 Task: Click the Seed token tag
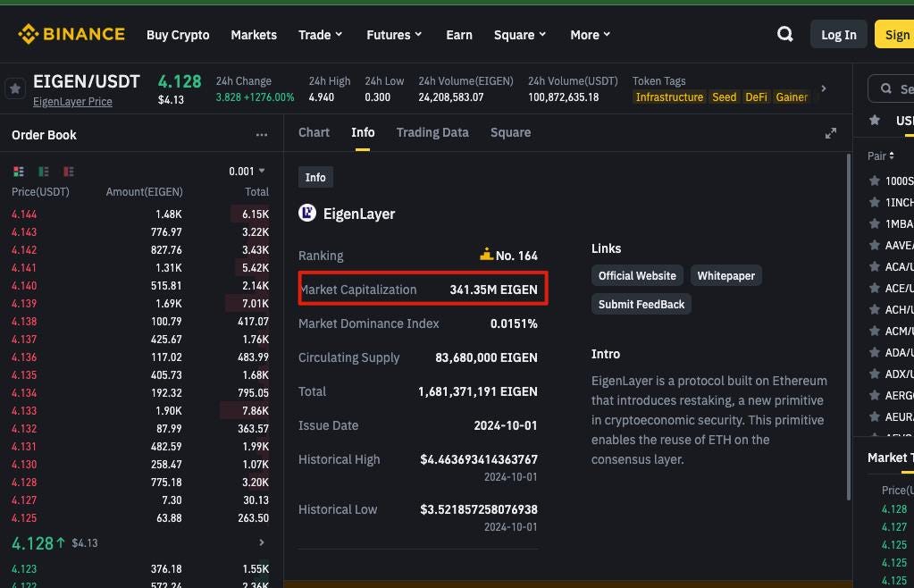point(724,97)
